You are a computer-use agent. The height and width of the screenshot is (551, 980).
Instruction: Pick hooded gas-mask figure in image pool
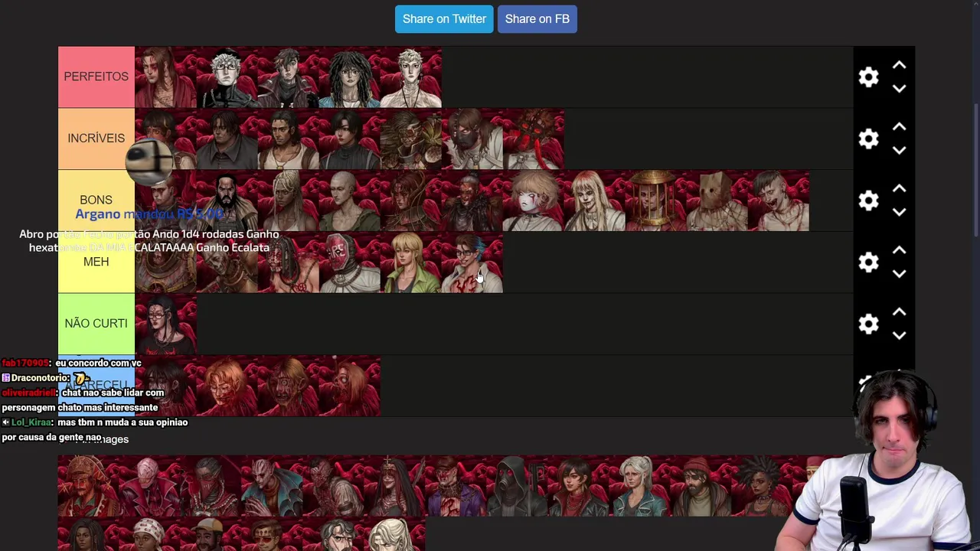(x=518, y=486)
